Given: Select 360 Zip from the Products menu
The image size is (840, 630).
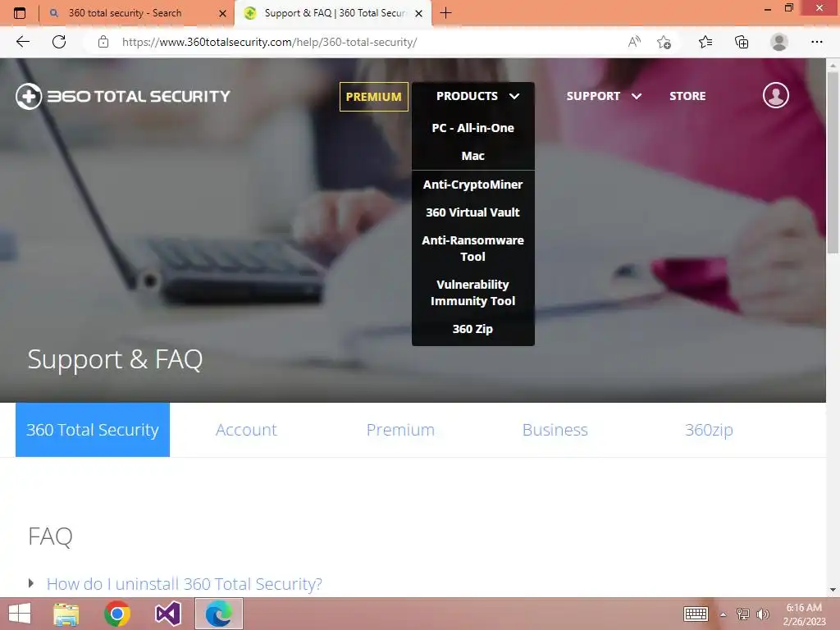Looking at the screenshot, I should pyautogui.click(x=473, y=329).
